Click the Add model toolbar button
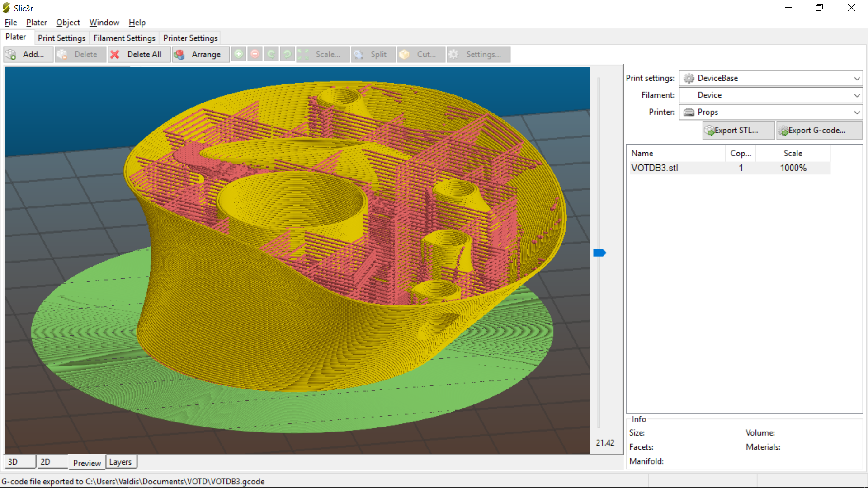This screenshot has height=488, width=868. 28,54
